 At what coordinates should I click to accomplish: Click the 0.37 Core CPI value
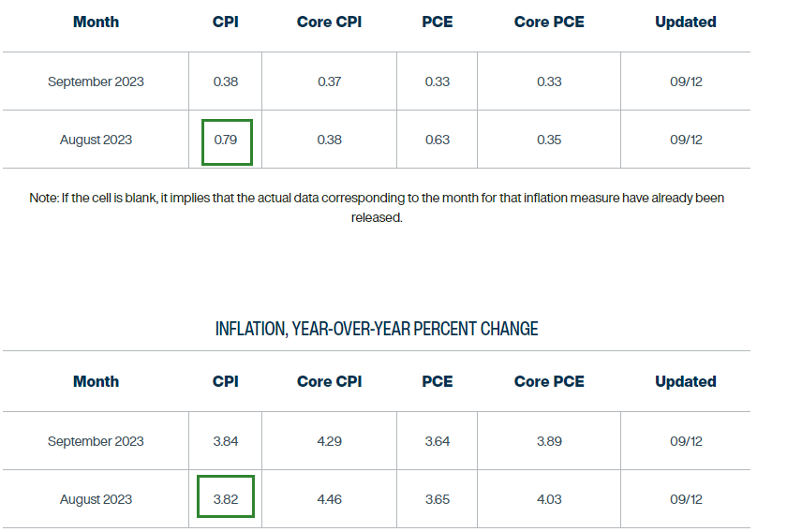(329, 81)
